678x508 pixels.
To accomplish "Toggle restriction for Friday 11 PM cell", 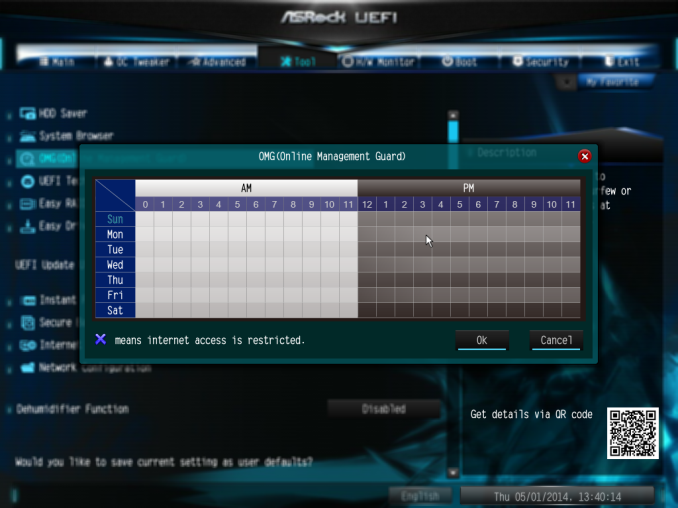I will coord(571,295).
